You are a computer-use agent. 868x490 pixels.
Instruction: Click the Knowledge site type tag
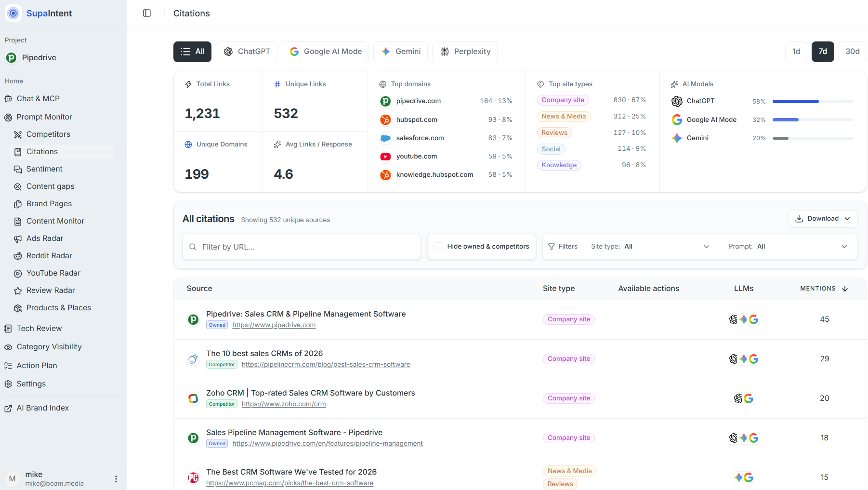559,165
